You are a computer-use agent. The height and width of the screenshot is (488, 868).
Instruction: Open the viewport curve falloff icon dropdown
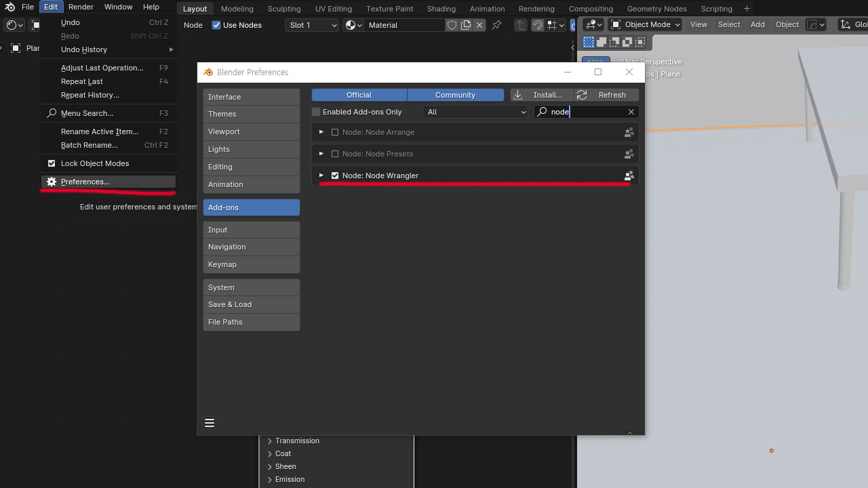(x=816, y=24)
